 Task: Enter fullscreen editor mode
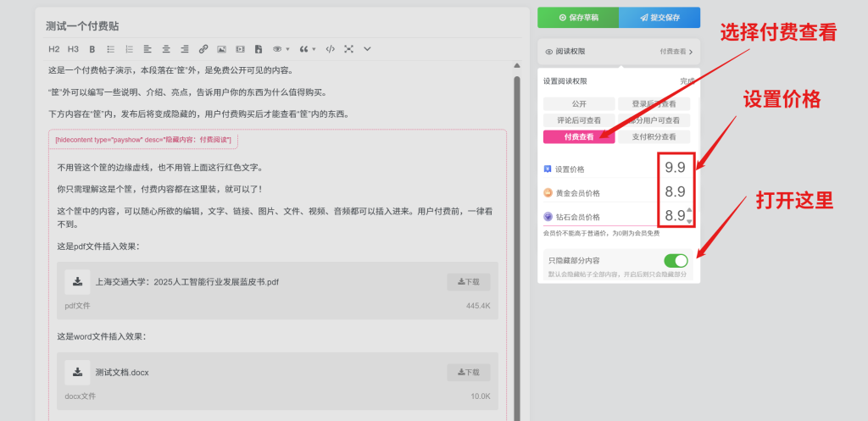pyautogui.click(x=348, y=49)
